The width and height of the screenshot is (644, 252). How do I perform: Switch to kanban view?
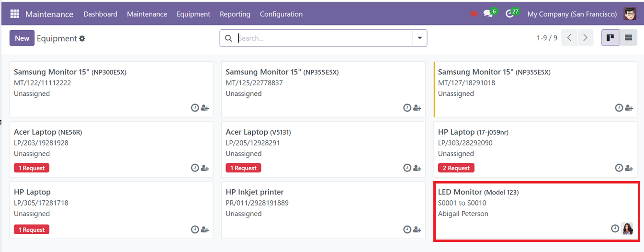610,38
